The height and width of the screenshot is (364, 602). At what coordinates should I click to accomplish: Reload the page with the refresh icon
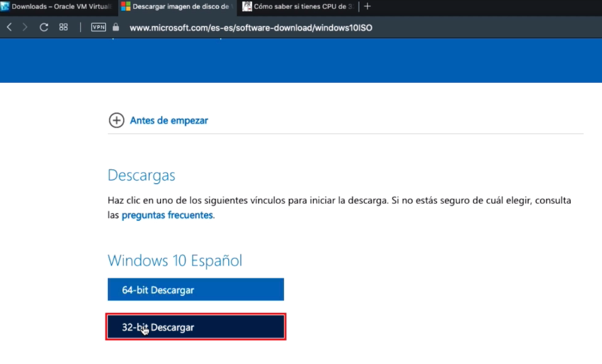[x=43, y=27]
